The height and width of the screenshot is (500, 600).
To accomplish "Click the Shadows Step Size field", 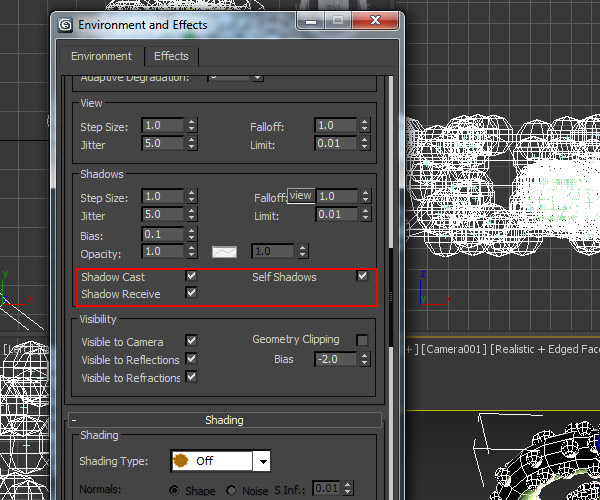I will pyautogui.click(x=163, y=196).
